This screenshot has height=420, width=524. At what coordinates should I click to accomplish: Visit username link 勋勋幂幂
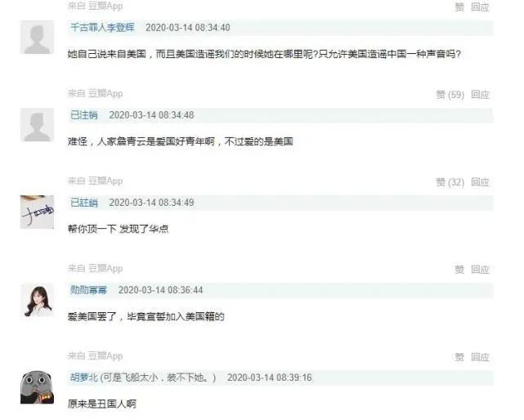coord(88,290)
